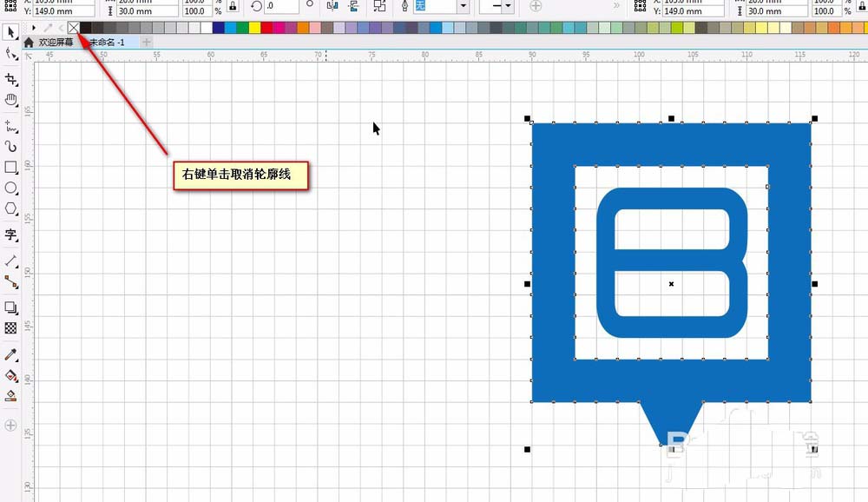The image size is (868, 502).
Task: Select the Polygon tool
Action: tap(10, 208)
